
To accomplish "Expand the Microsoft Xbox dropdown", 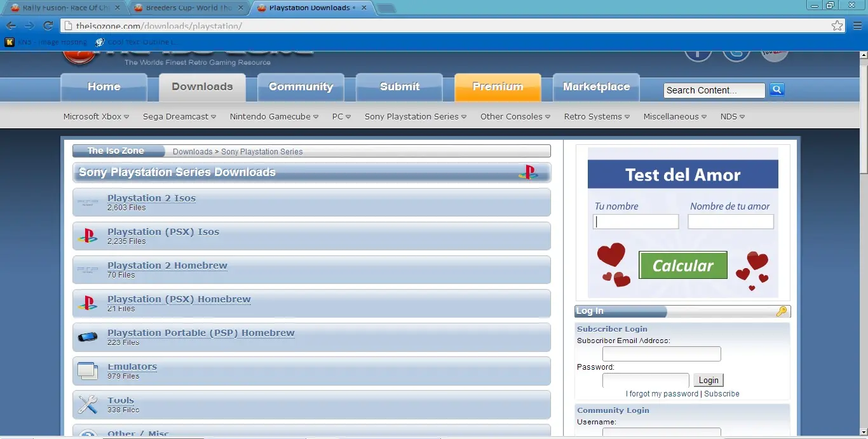I will [x=96, y=116].
